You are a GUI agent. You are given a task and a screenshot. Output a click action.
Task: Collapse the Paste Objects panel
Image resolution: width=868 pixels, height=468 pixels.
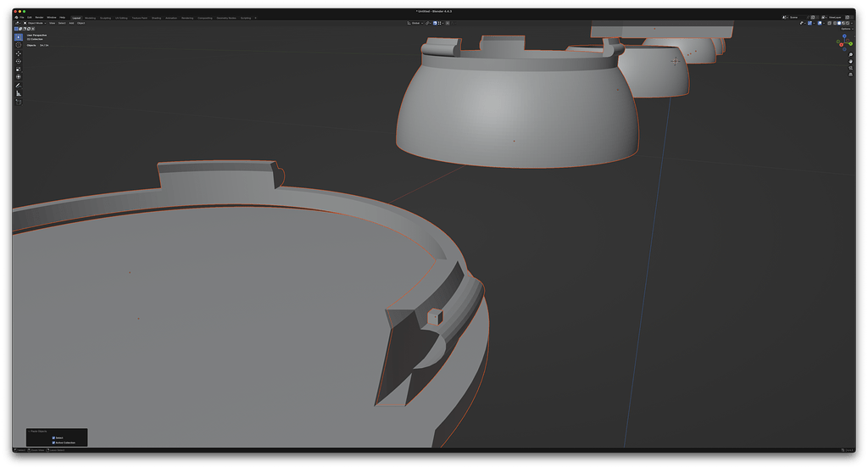(29, 431)
